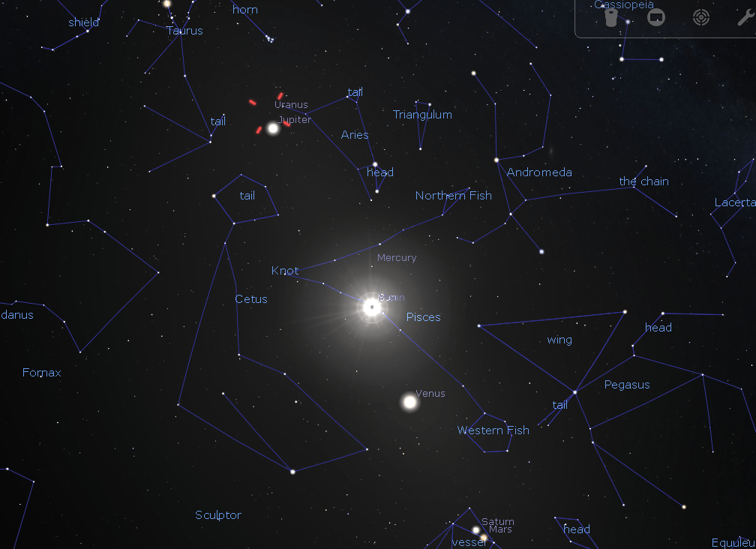Select the Sculptor constellation label
Screen dimensions: 756x549
pyautogui.click(x=218, y=515)
